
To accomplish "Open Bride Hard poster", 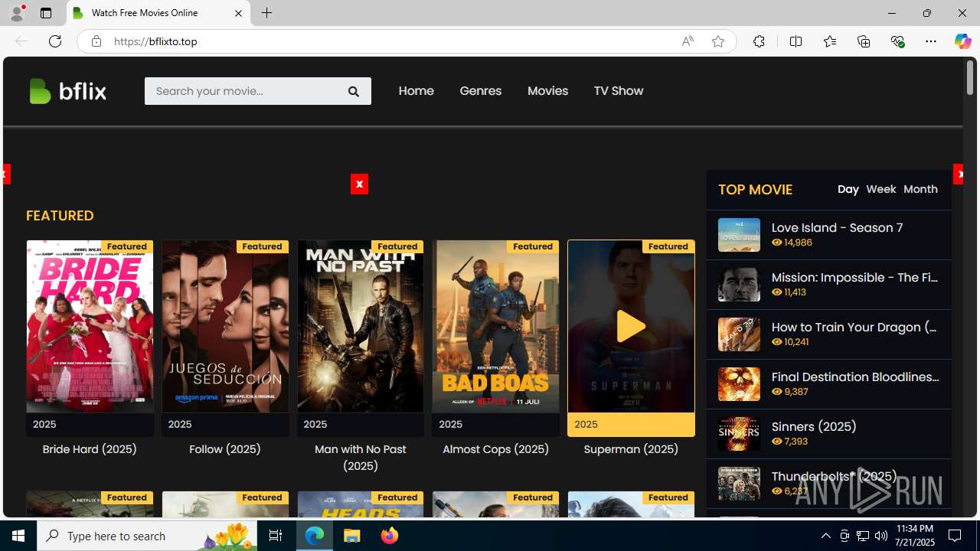I will (x=90, y=327).
